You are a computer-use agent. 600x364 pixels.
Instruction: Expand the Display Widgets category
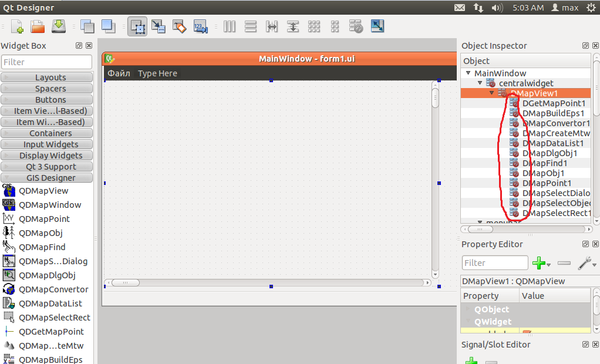click(x=47, y=156)
